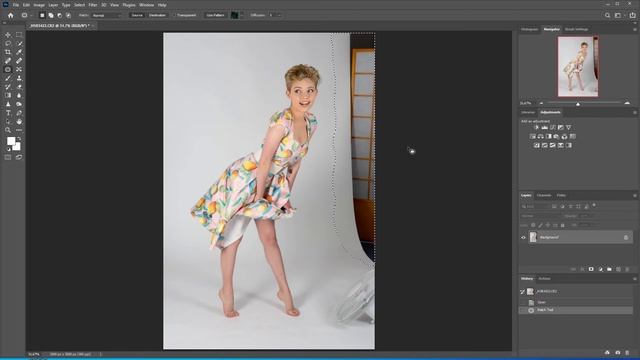Select the Content-Aware Move tool

19,69
